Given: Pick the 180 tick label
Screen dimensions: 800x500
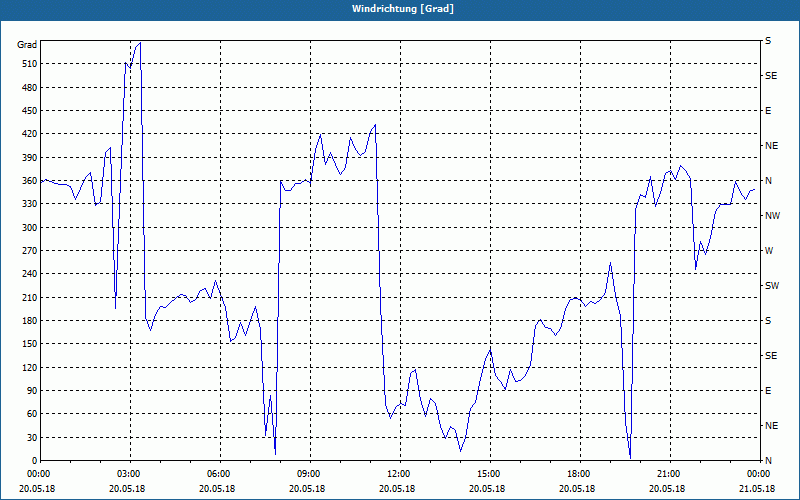Looking at the screenshot, I should 29,321.
